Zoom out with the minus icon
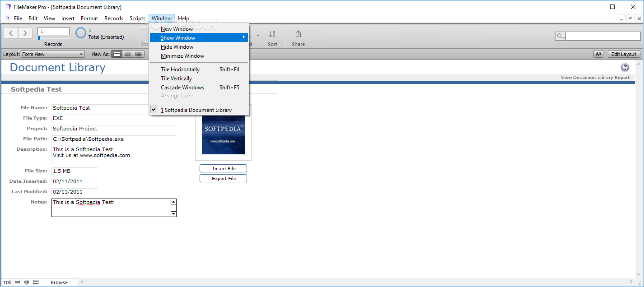 (x=18, y=282)
